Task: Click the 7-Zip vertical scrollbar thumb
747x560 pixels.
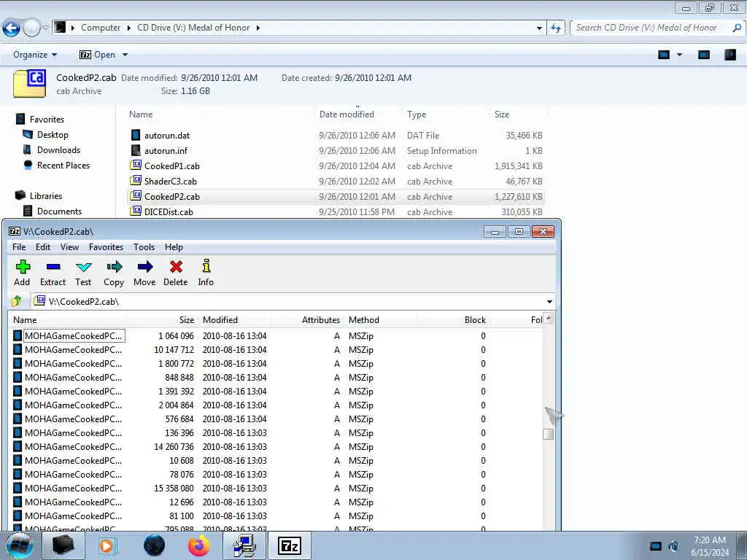Action: point(549,434)
